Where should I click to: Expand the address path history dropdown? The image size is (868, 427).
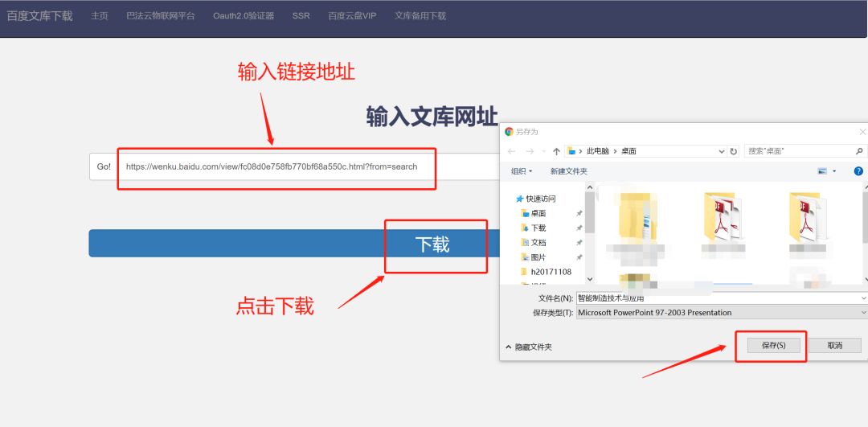click(x=722, y=151)
